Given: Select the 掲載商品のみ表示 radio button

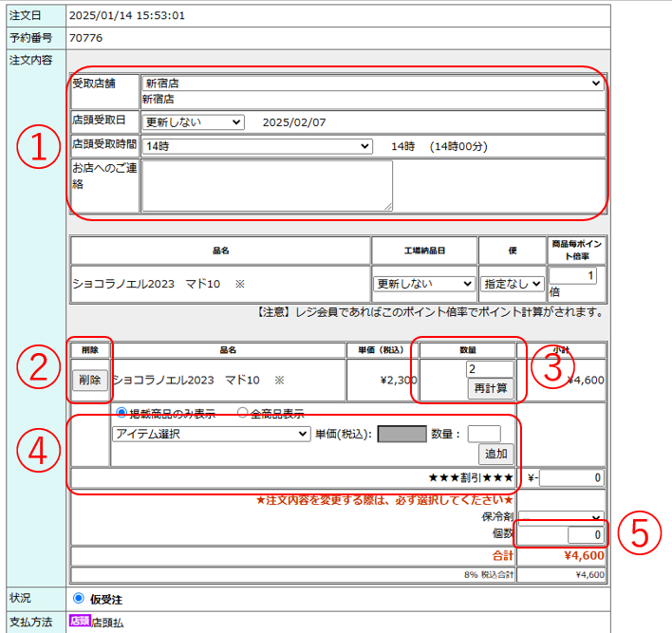Looking at the screenshot, I should [x=121, y=413].
